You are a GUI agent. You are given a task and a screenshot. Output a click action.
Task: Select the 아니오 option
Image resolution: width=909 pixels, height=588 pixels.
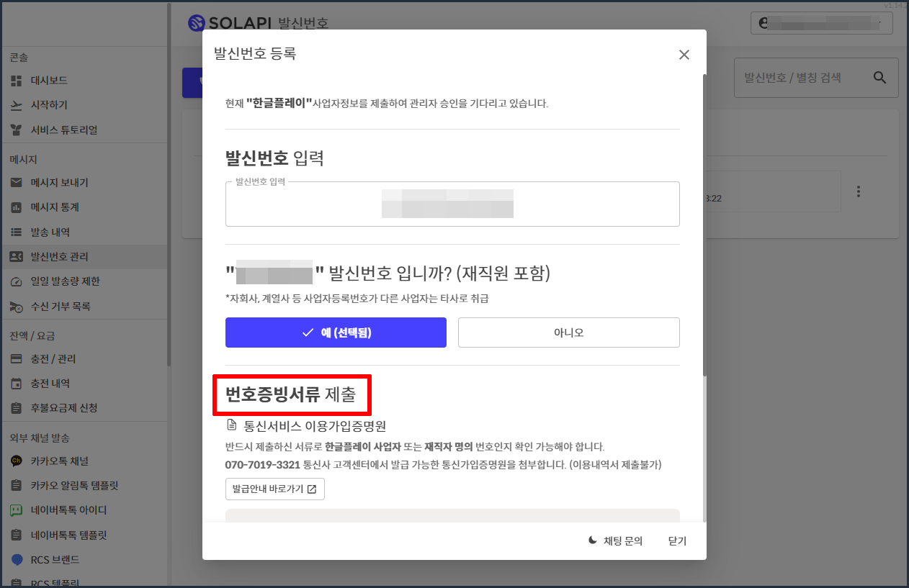point(569,333)
